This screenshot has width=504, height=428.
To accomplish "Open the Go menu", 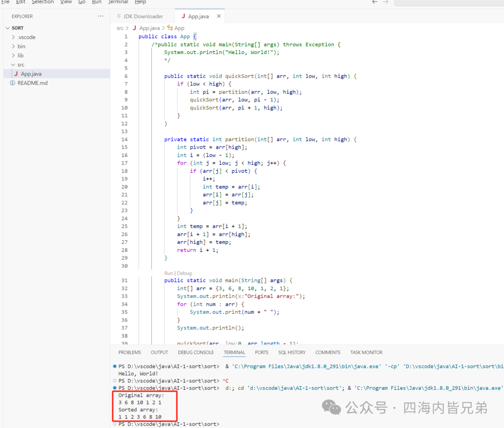I will 82,2.
